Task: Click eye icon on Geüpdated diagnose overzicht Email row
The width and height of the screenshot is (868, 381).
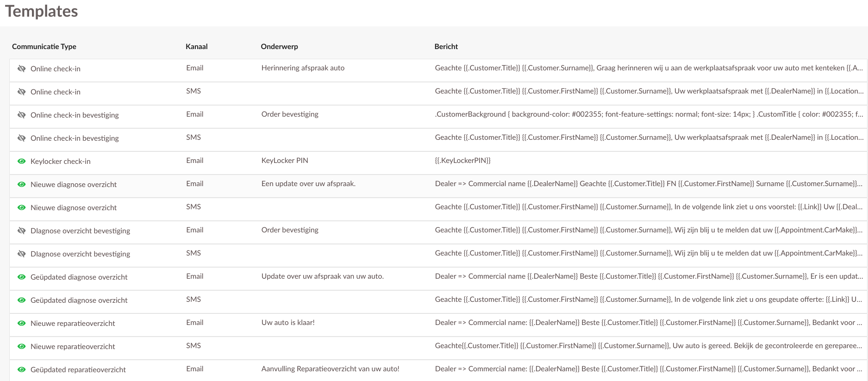Action: tap(21, 277)
